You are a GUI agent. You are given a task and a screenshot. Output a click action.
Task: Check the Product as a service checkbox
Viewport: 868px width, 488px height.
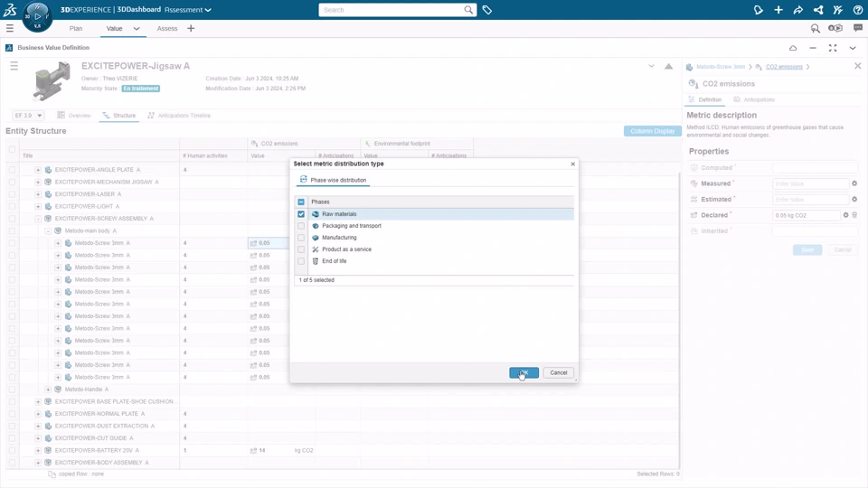point(301,249)
